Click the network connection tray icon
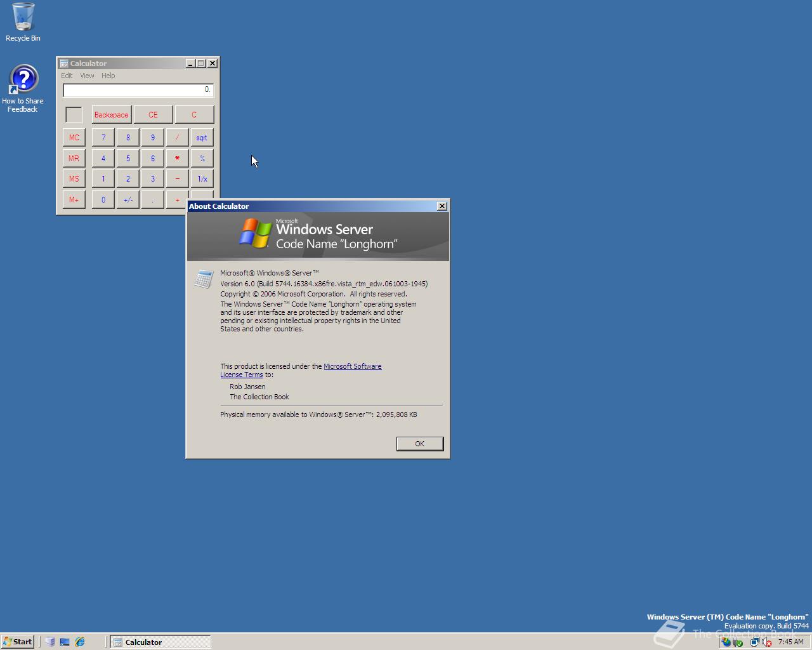The height and width of the screenshot is (650, 812). tap(755, 642)
